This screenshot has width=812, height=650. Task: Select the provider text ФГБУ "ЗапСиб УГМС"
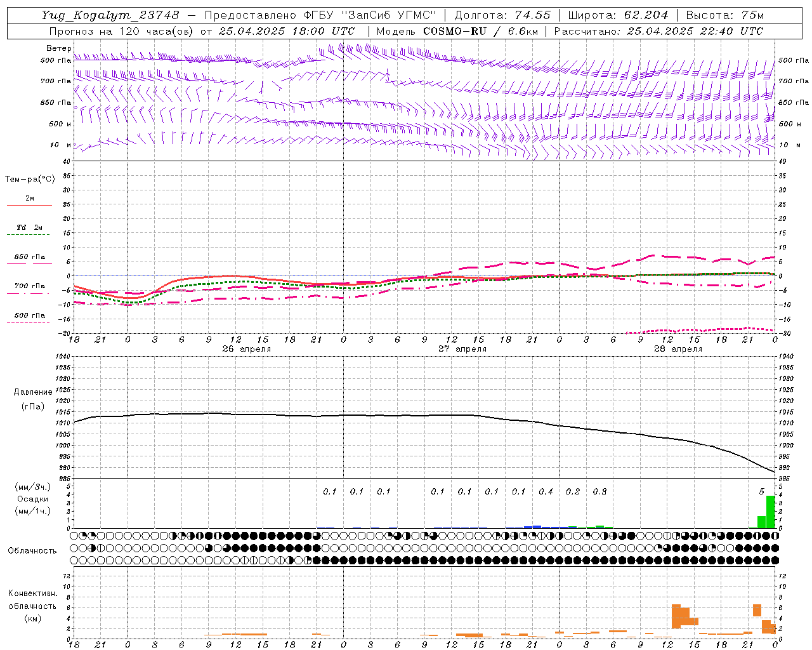coord(370,15)
